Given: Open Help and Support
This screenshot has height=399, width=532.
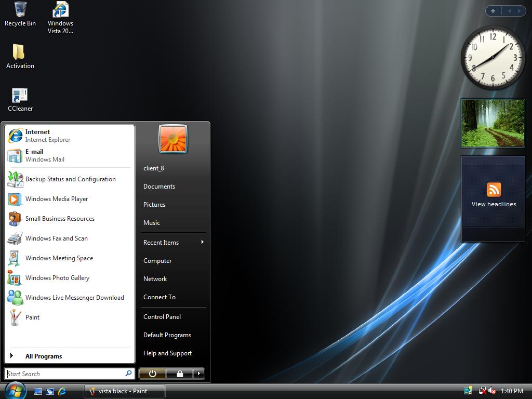Looking at the screenshot, I should 167,353.
